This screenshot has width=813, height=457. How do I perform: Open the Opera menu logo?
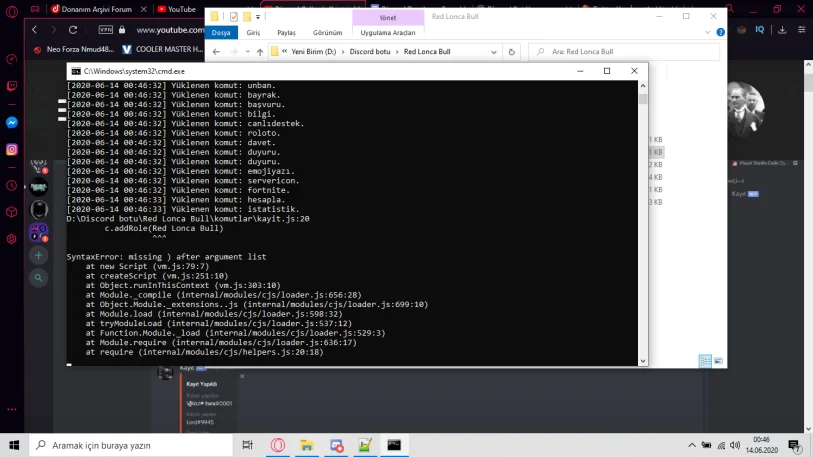click(x=11, y=11)
